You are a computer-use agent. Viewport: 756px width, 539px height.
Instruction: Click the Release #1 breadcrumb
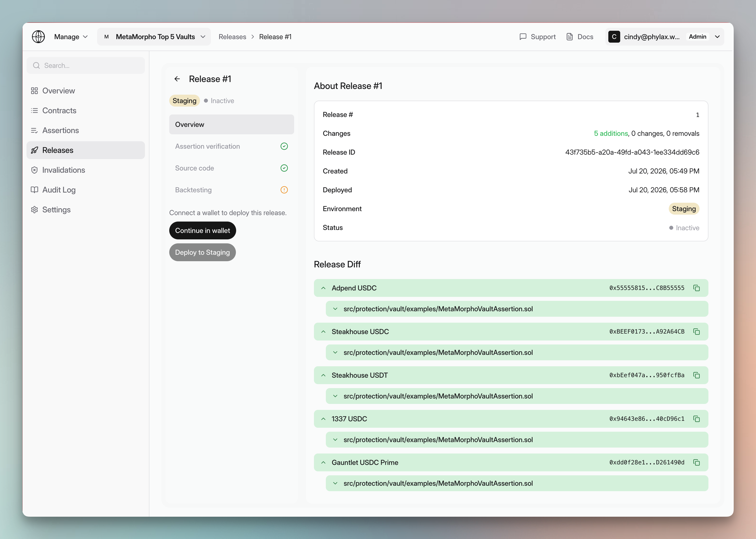click(275, 37)
